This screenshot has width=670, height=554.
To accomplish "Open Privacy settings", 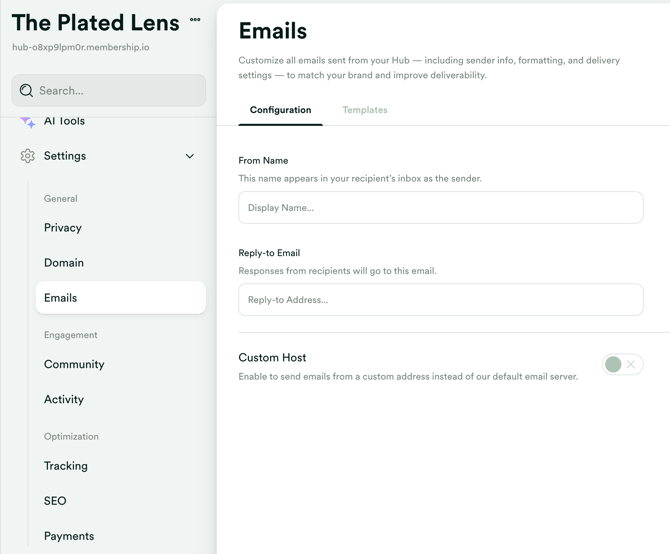I will pyautogui.click(x=63, y=228).
